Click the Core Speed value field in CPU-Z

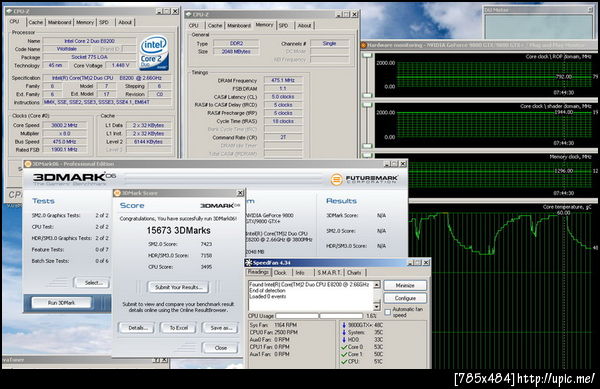[x=64, y=125]
